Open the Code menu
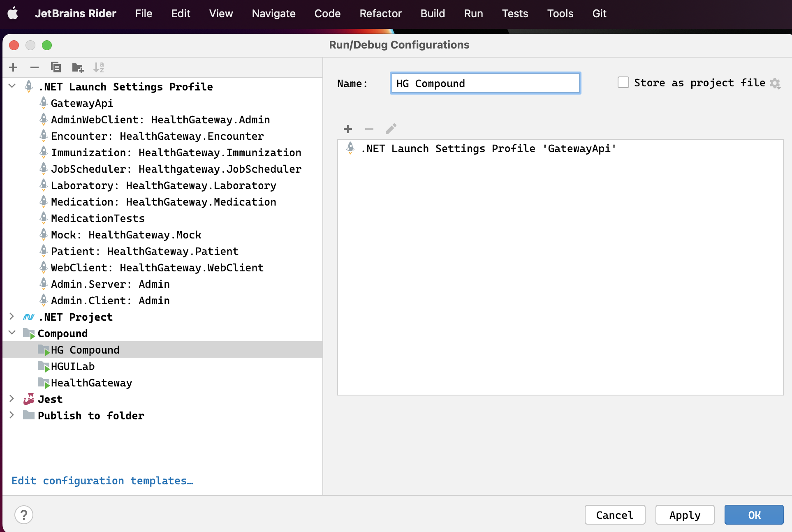Screen dimensions: 792x532 [x=327, y=14]
